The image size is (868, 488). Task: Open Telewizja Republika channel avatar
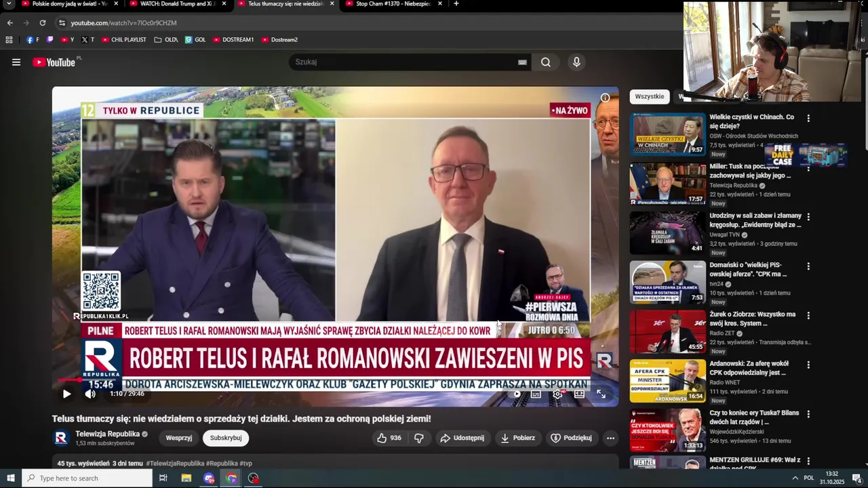[61, 438]
